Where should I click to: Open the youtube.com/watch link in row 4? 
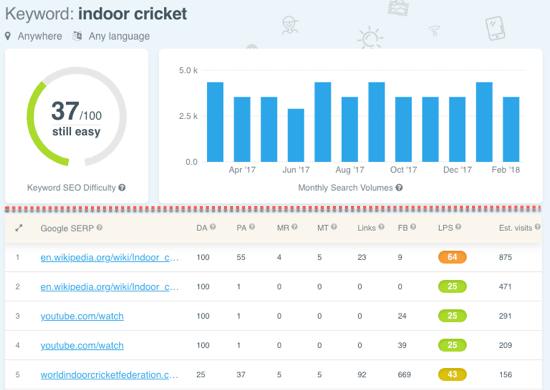click(x=82, y=345)
